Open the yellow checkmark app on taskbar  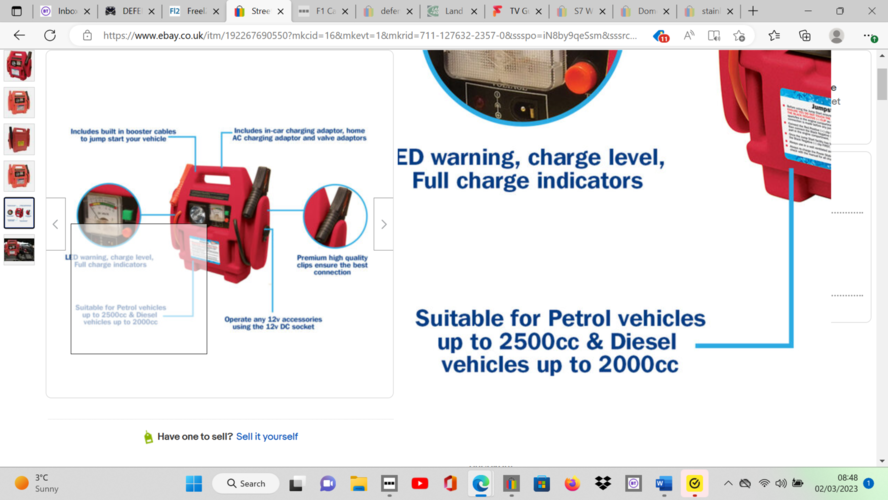coord(694,484)
